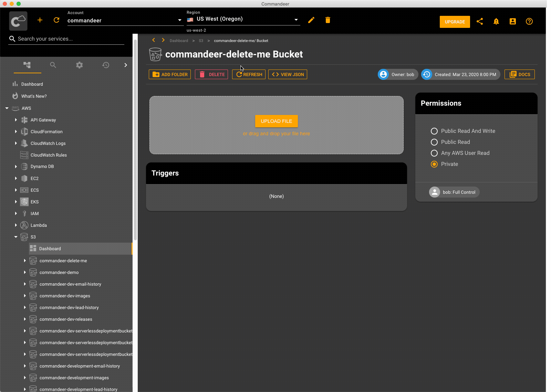
Task: Switch to the sidebar settings gear tab
Action: point(80,65)
